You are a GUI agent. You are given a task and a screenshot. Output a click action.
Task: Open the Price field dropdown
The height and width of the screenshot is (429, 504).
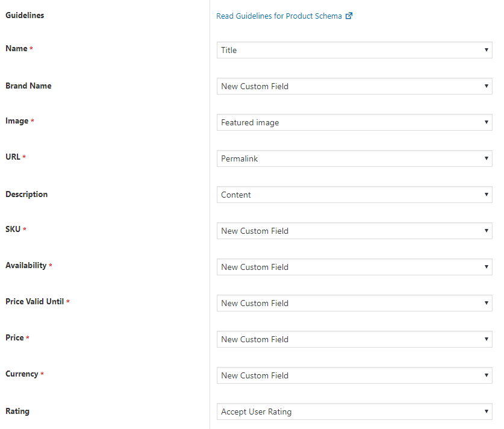(354, 339)
